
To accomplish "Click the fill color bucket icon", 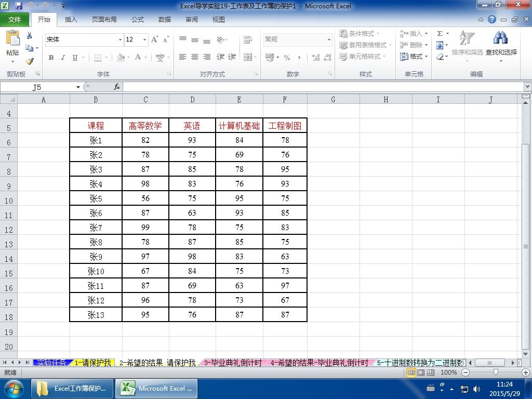I will pos(121,57).
